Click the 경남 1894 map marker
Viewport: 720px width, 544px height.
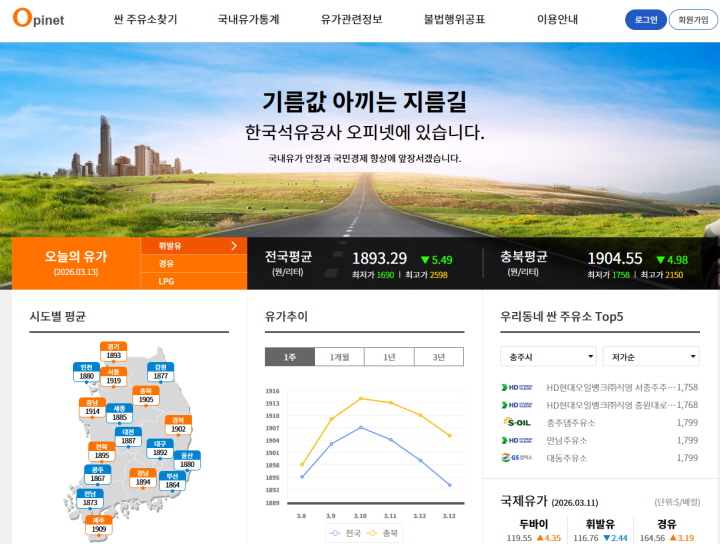(x=143, y=477)
